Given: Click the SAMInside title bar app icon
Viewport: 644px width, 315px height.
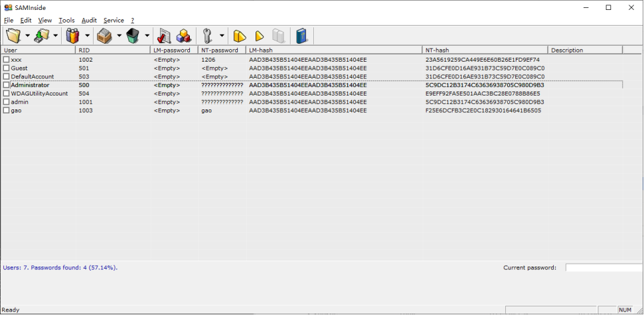Looking at the screenshot, I should point(8,7).
